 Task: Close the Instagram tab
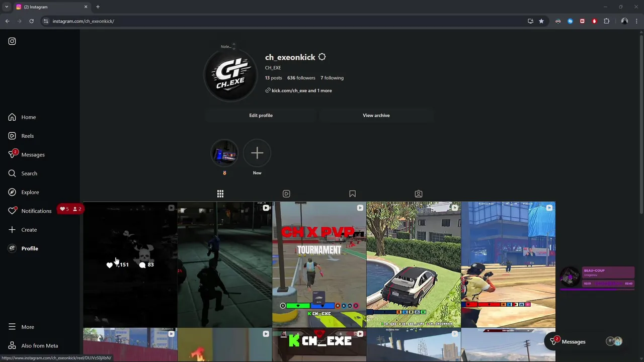86,7
